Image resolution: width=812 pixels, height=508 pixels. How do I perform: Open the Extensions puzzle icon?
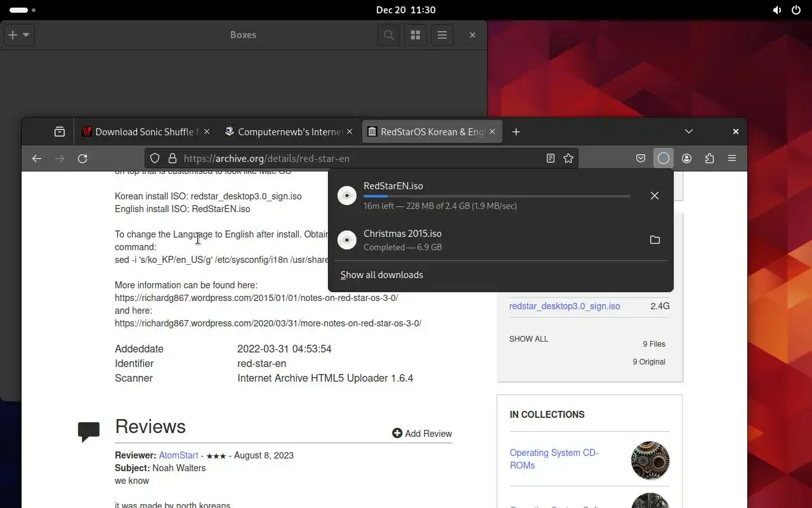tap(709, 159)
